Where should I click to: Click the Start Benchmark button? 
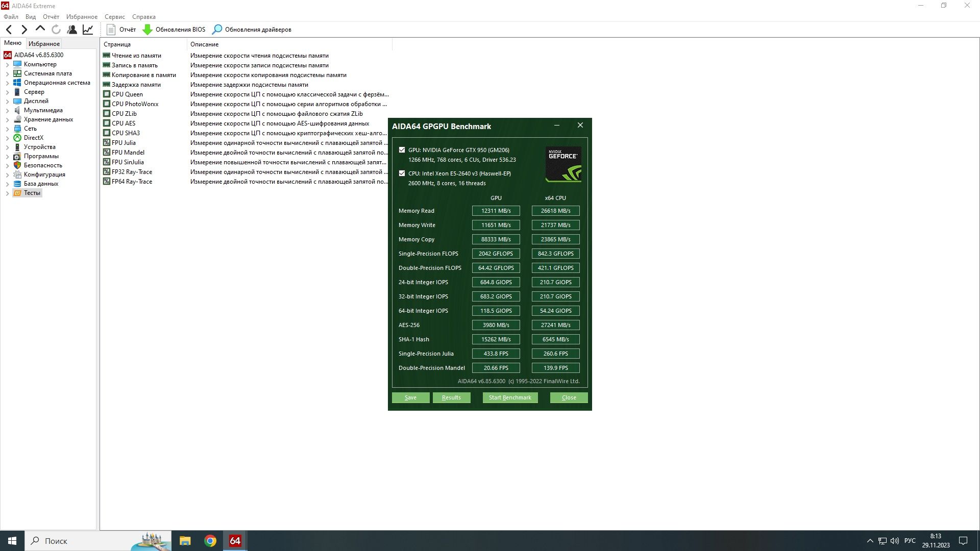[510, 397]
